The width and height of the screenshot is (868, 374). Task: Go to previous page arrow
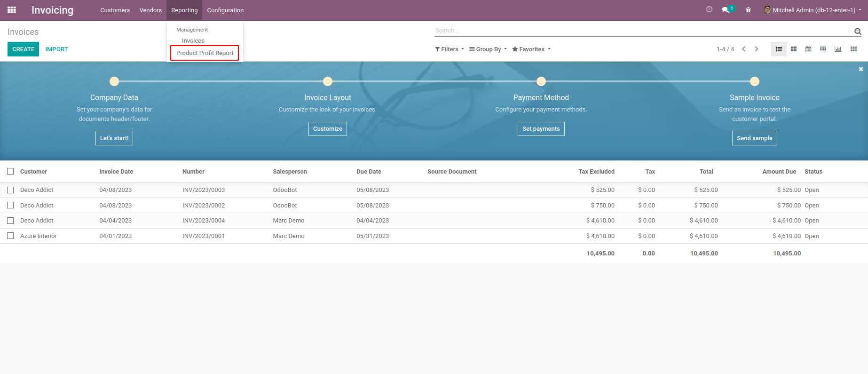pyautogui.click(x=743, y=49)
